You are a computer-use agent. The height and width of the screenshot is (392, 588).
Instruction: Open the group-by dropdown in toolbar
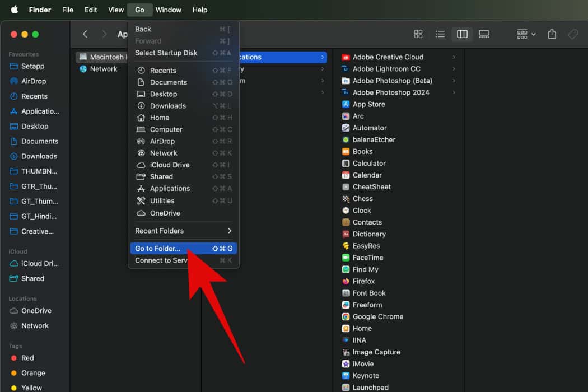coord(526,34)
